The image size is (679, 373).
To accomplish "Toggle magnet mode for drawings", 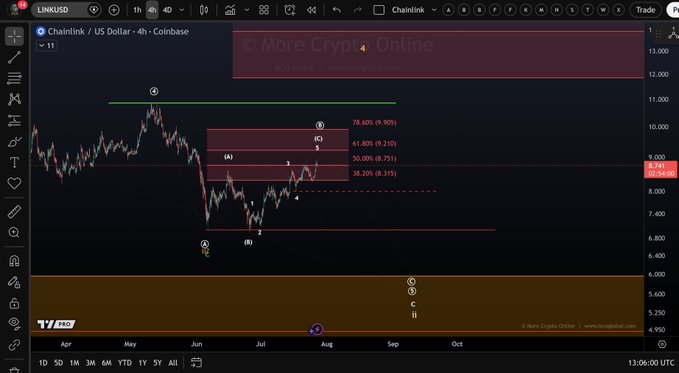I will tap(14, 261).
